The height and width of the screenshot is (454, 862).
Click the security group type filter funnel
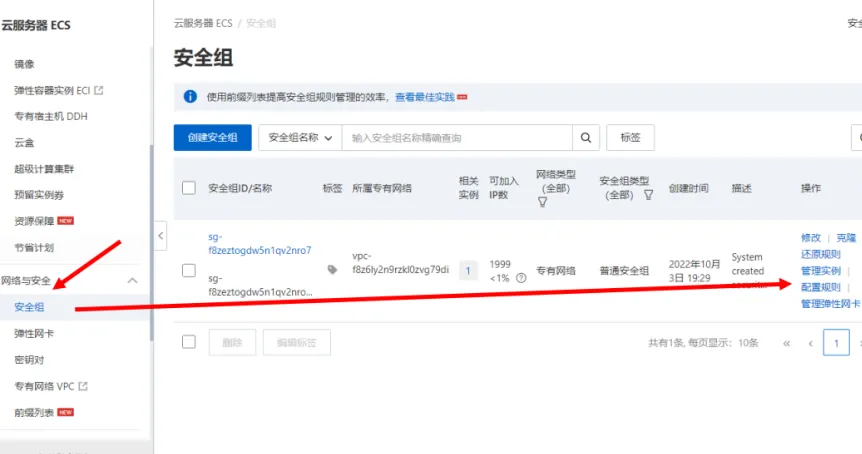coord(649,195)
